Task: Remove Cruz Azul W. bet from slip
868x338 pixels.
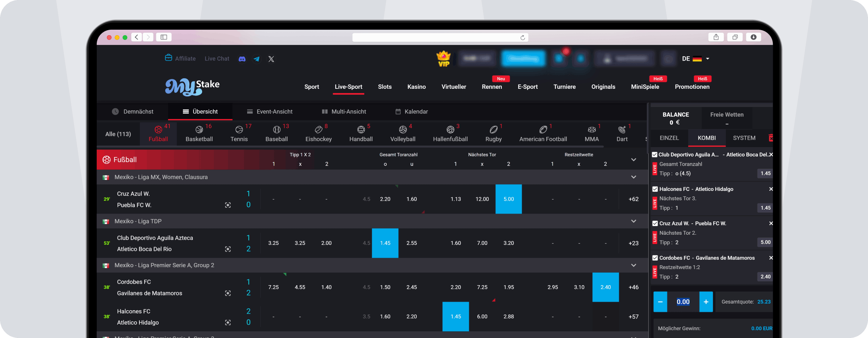Action: (771, 223)
